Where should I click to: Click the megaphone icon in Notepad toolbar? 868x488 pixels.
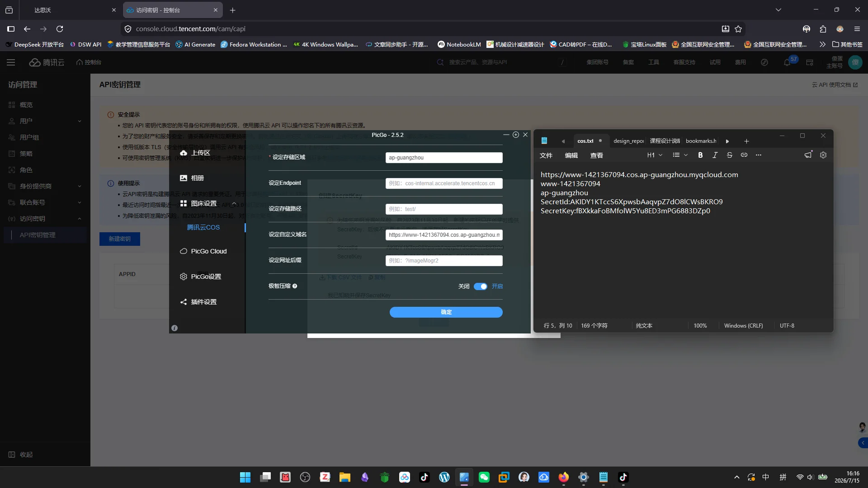pyautogui.click(x=808, y=155)
